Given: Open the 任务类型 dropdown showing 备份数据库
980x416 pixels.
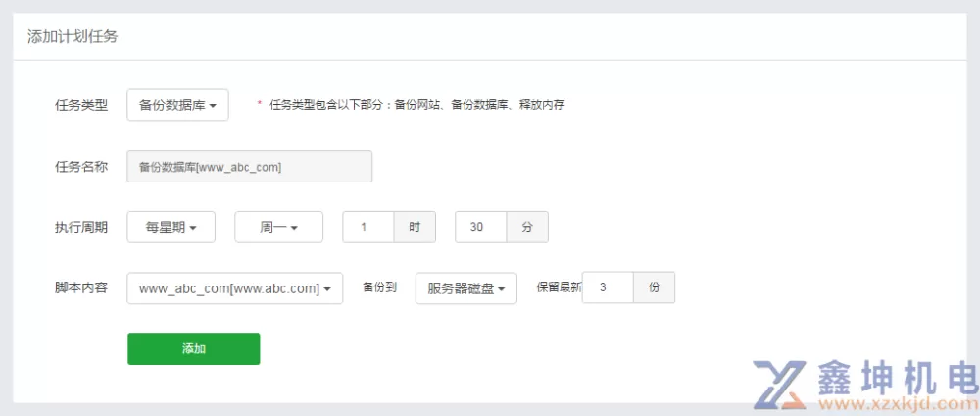Looking at the screenshot, I should pos(177,105).
